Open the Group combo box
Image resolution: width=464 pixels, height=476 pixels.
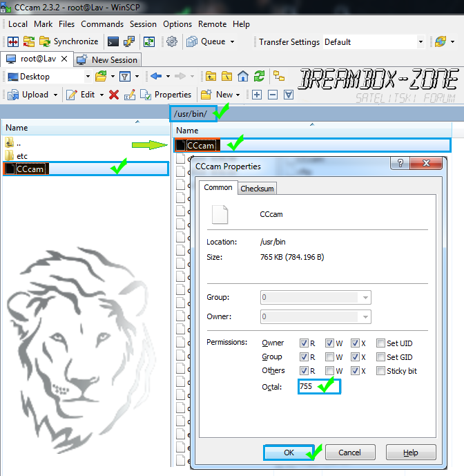316,297
